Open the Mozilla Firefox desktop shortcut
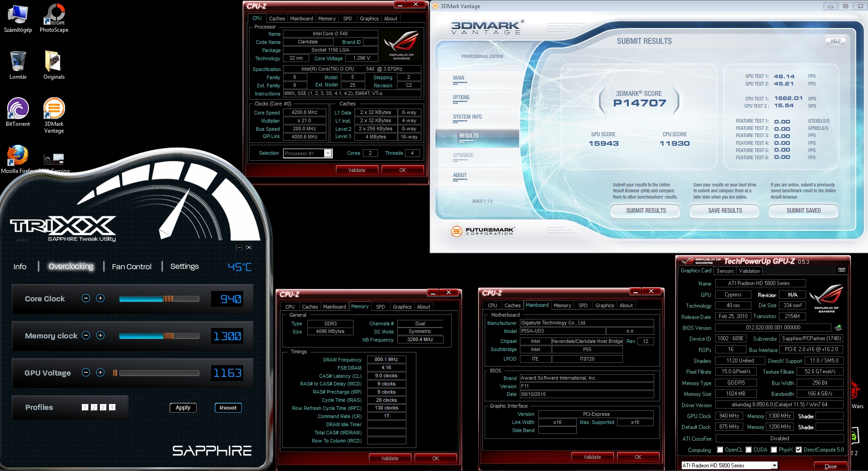 17,159
